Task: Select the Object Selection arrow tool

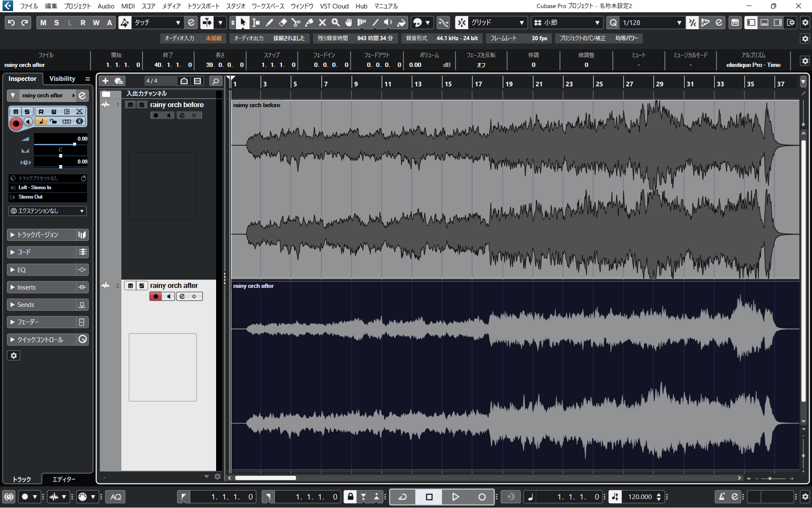Action: [x=243, y=22]
